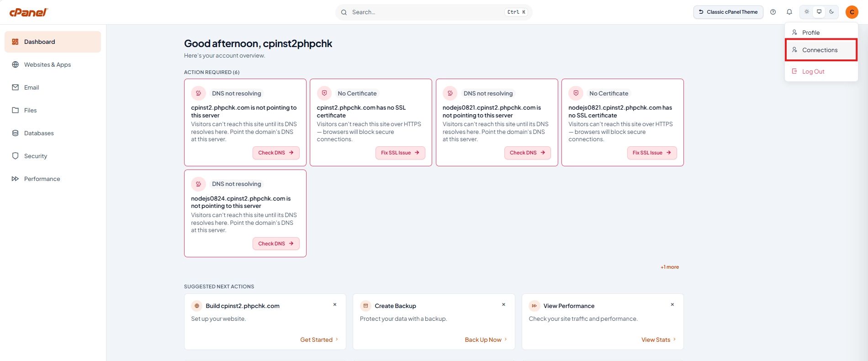Click the Security shield icon in sidebar
This screenshot has height=361, width=868.
(15, 156)
